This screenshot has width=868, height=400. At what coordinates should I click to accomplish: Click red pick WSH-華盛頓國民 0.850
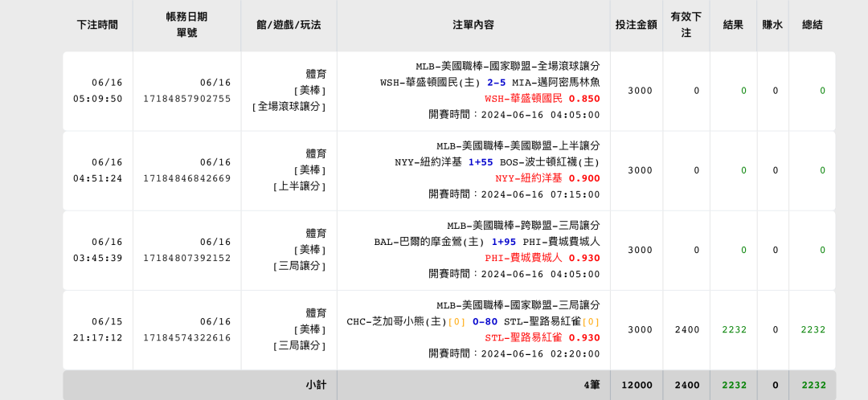coord(542,99)
